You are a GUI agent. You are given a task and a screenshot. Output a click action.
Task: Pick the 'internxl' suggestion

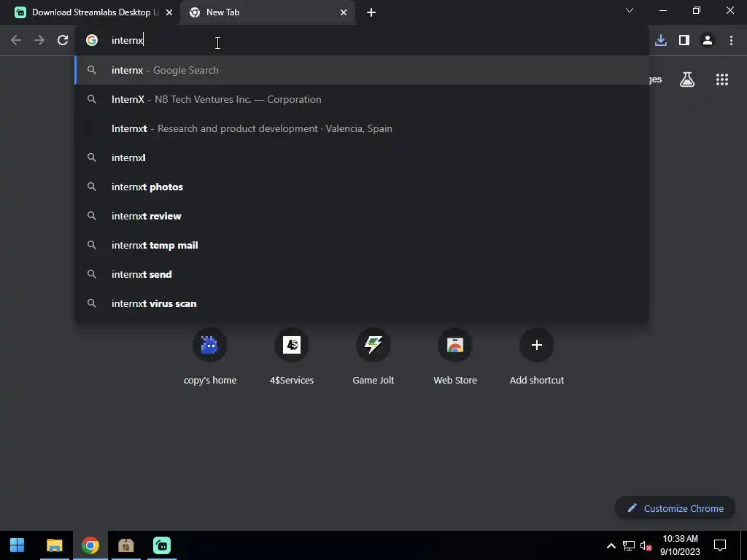362,157
